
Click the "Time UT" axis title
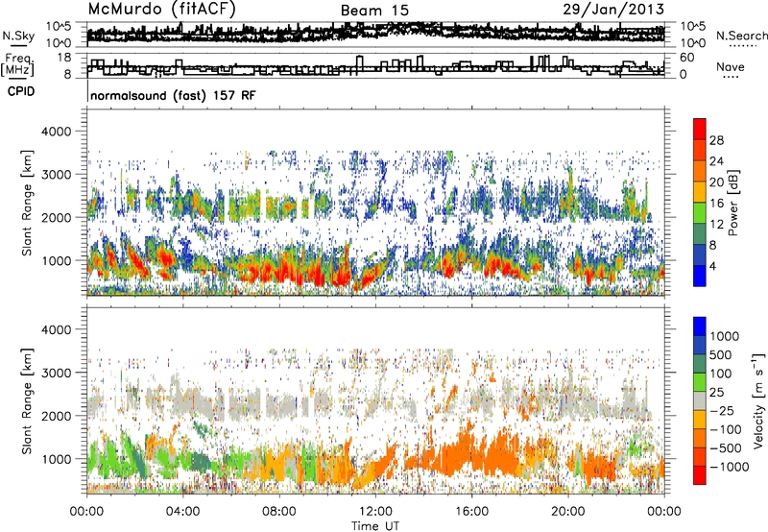pyautogui.click(x=375, y=525)
